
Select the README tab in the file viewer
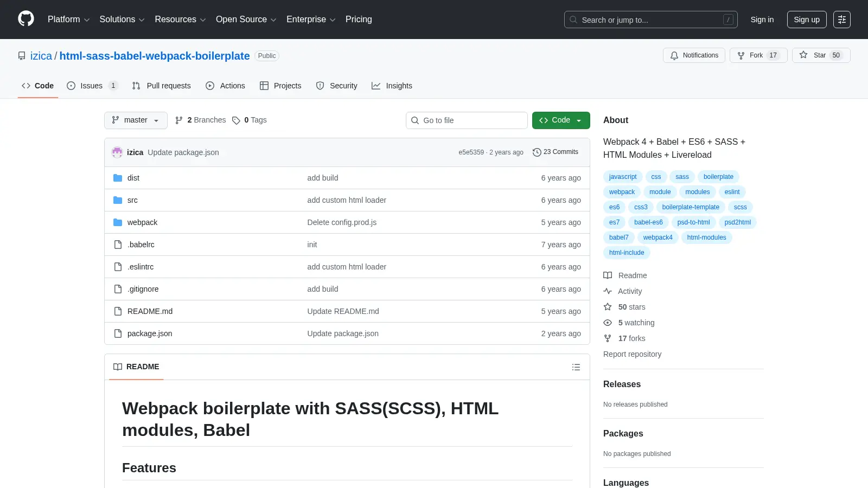[136, 367]
